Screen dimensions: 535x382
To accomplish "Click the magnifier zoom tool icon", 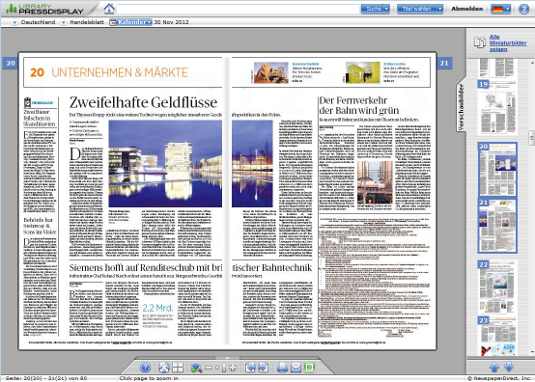I will pyautogui.click(x=196, y=368).
